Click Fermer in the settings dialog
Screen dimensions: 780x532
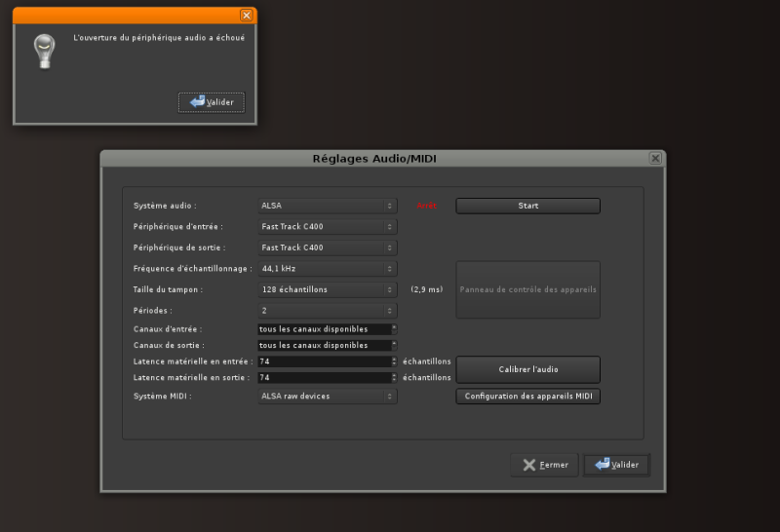[x=544, y=465]
